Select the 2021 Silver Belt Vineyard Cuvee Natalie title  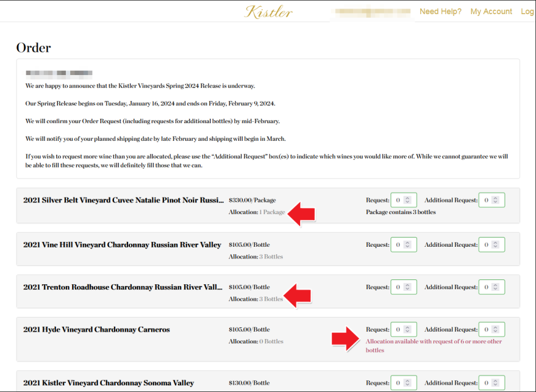tap(123, 200)
